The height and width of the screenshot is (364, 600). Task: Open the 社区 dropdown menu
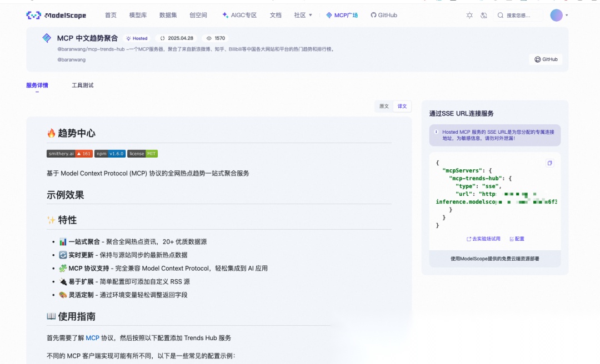point(303,16)
